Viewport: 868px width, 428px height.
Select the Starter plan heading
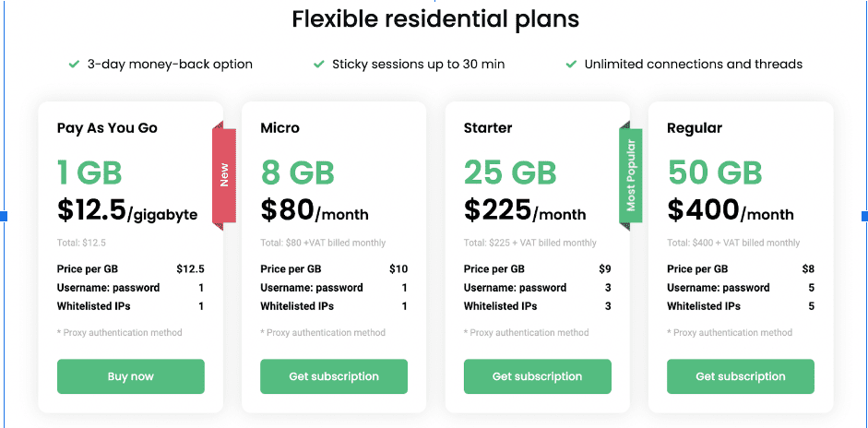point(488,128)
